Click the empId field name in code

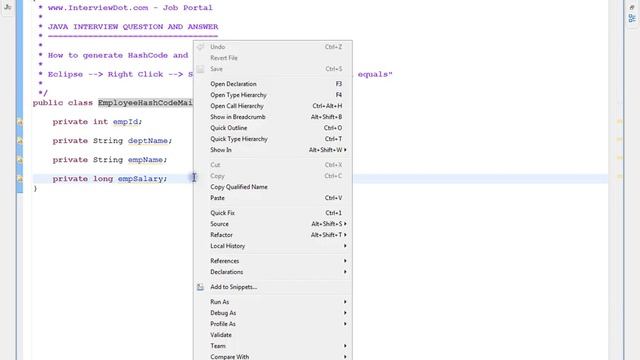[x=125, y=122]
